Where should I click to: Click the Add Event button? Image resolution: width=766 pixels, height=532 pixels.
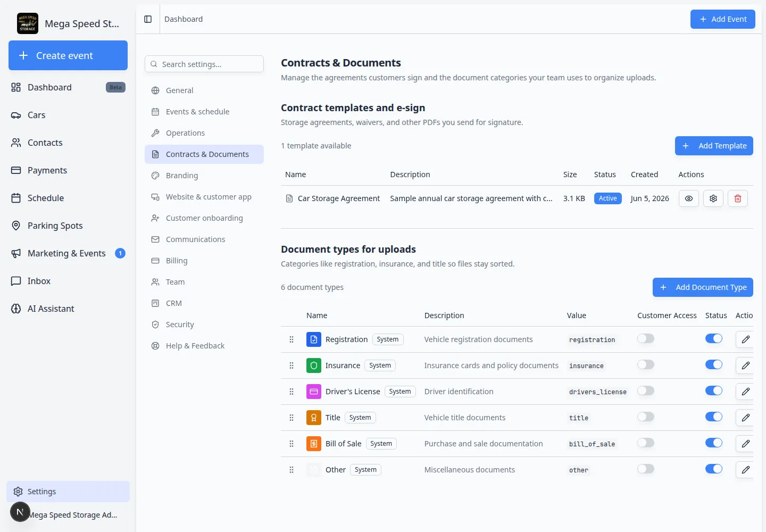point(723,19)
